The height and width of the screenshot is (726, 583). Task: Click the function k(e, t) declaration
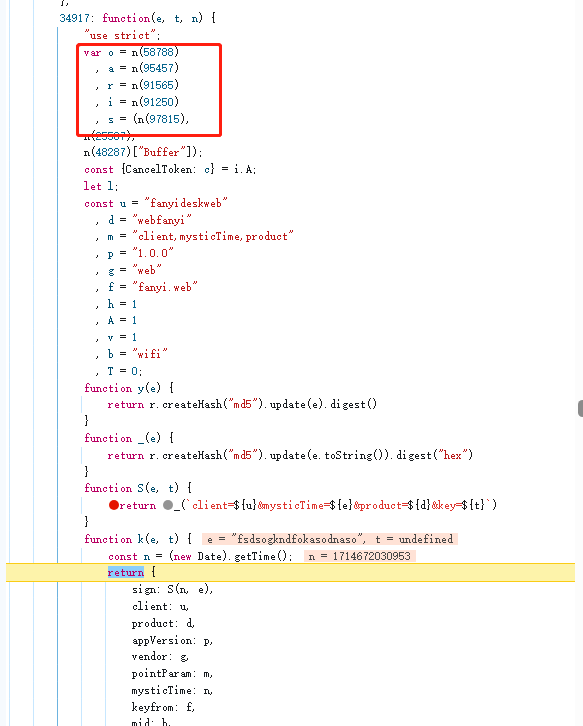138,539
